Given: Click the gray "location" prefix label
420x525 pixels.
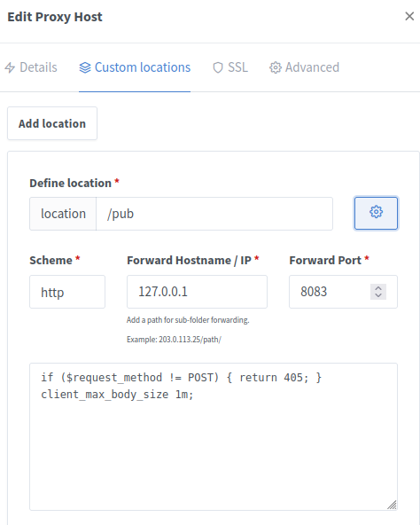Looking at the screenshot, I should (x=63, y=214).
